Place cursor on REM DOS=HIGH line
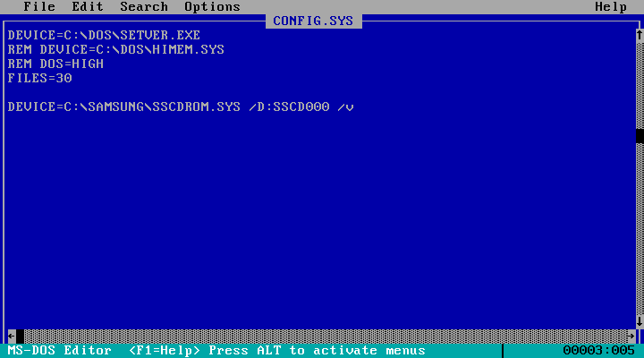The image size is (644, 358). (55, 64)
